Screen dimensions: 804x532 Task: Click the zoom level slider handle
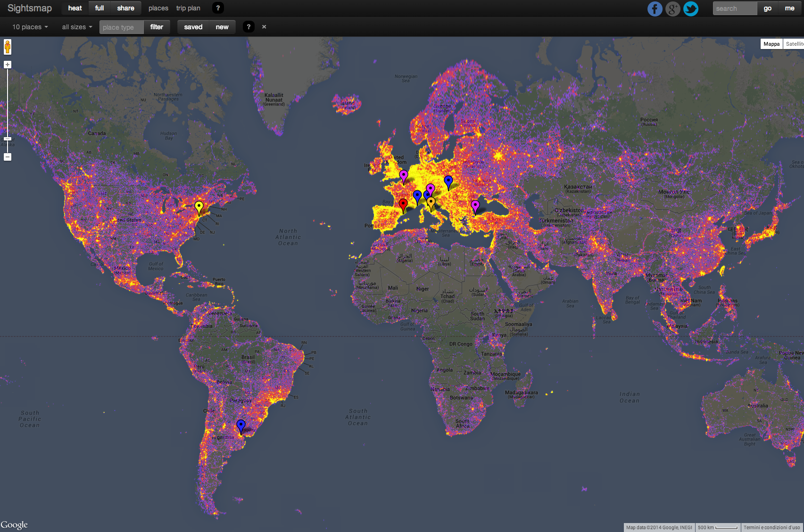point(8,139)
